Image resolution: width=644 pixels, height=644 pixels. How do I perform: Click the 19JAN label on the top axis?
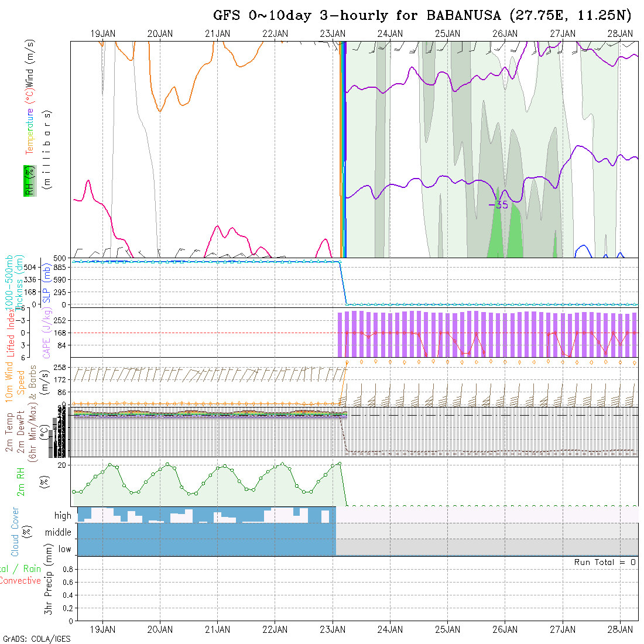(x=103, y=34)
